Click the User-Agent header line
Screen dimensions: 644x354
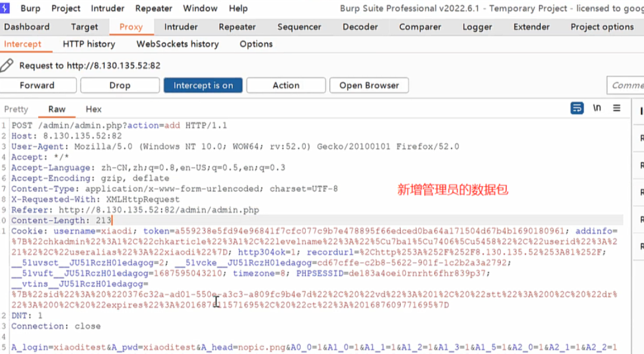(x=235, y=146)
